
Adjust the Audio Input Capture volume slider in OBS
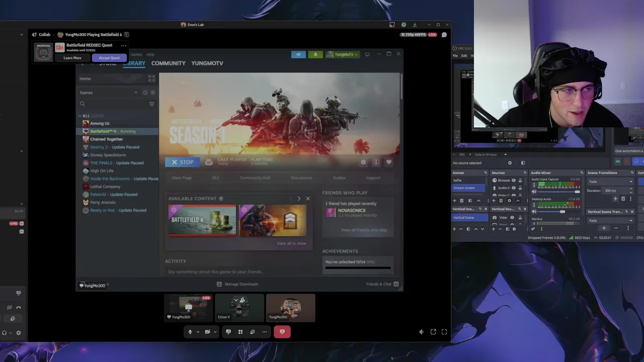pos(559,192)
